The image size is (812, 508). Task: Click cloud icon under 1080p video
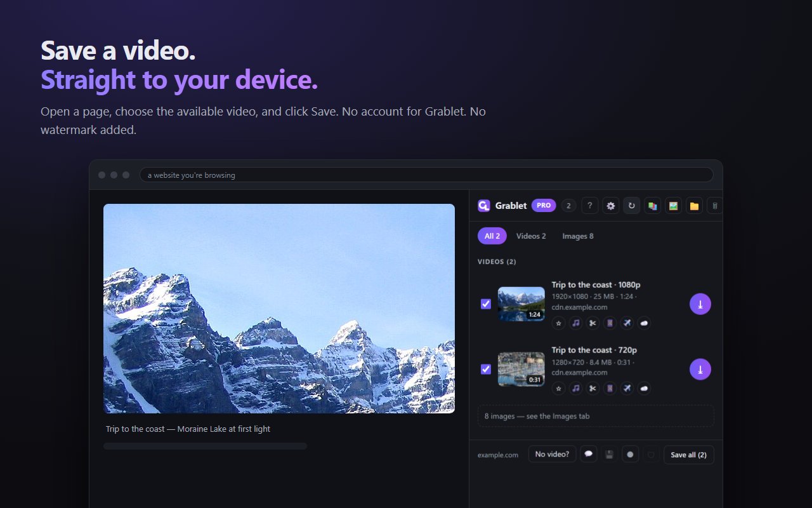pyautogui.click(x=644, y=323)
